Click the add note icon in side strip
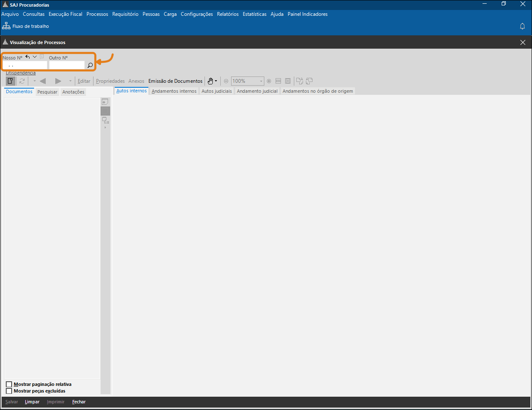 105,102
